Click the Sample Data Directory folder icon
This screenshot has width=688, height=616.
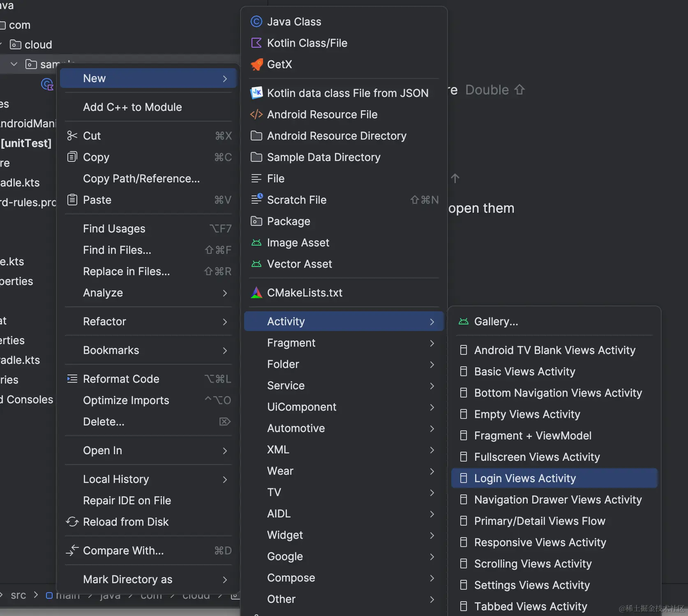[x=256, y=157]
